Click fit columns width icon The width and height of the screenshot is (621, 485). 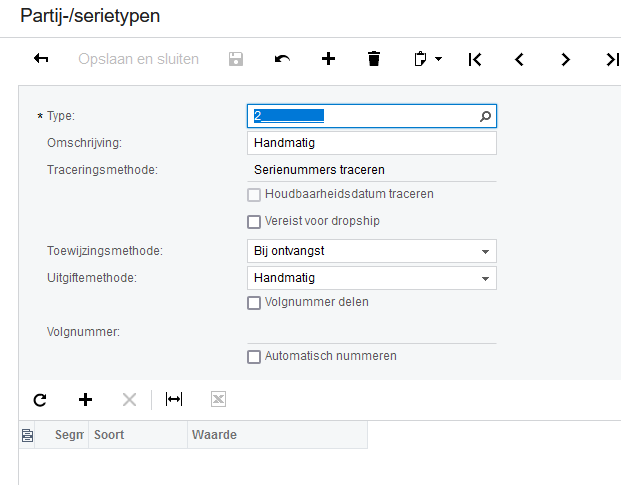click(x=174, y=399)
